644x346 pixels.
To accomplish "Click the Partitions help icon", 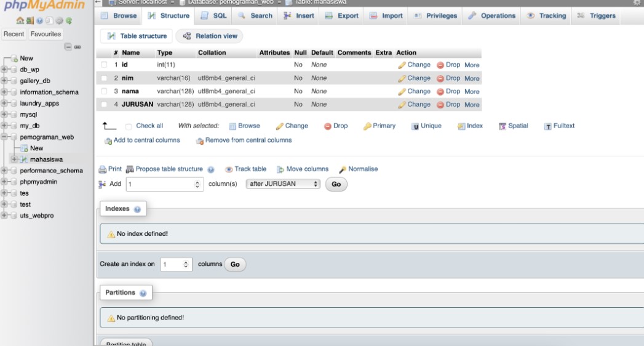I will [x=141, y=293].
